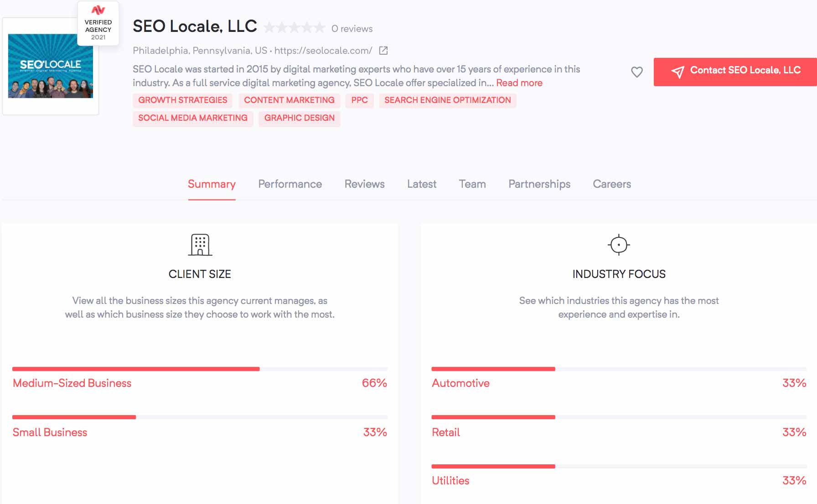The height and width of the screenshot is (504, 817).
Task: Click the Retail progress bar
Action: [619, 417]
